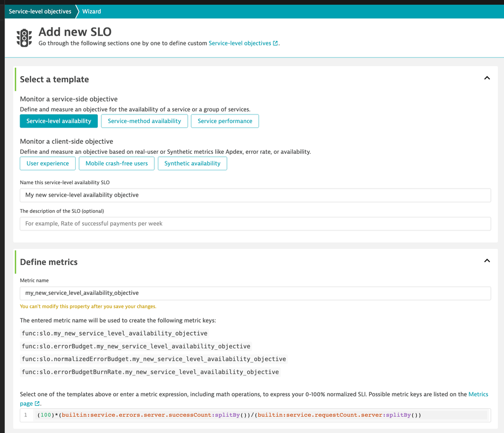Select the Wizard breadcrumb item
Viewport: 504px width, 433px height.
(92, 11)
